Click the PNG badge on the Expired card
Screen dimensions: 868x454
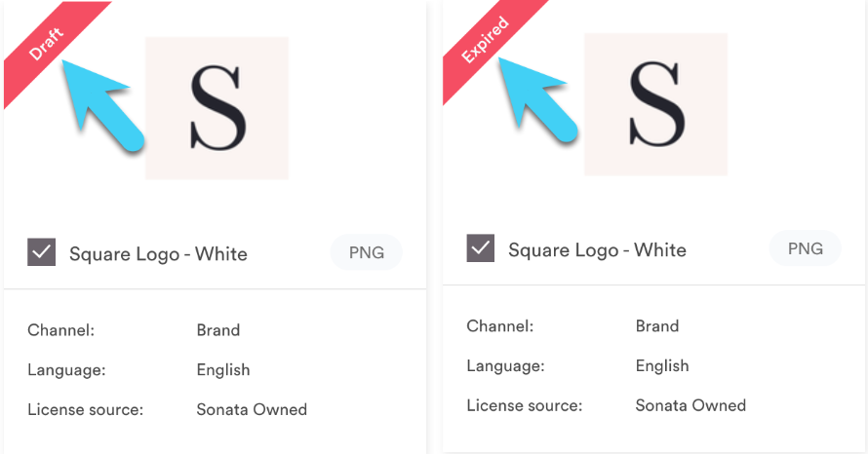[x=806, y=248]
